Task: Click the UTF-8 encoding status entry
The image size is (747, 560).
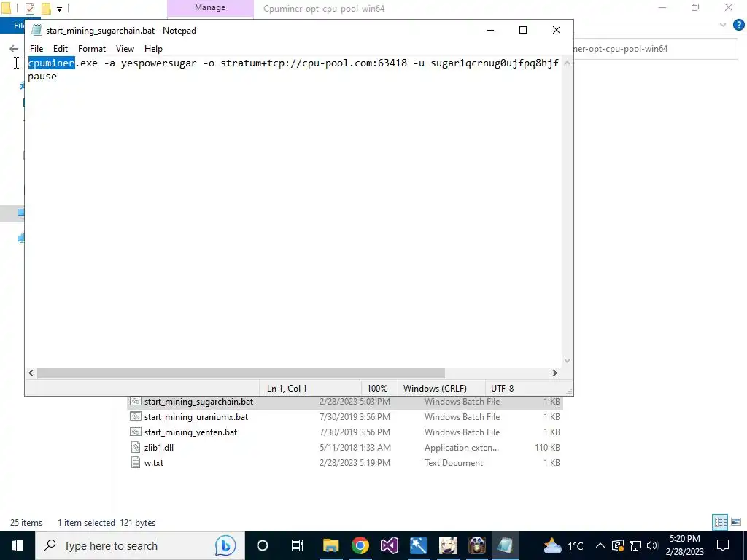Action: tap(502, 389)
